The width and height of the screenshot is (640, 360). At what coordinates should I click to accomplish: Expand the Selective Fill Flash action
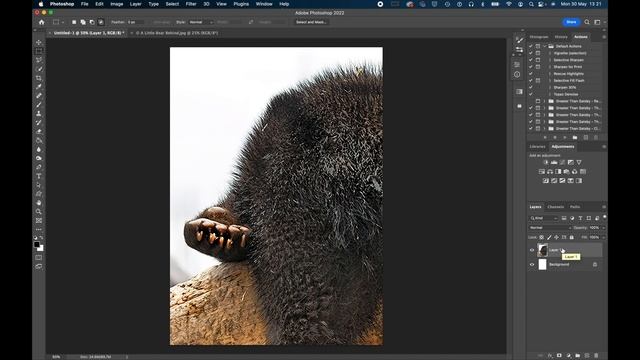(x=550, y=80)
